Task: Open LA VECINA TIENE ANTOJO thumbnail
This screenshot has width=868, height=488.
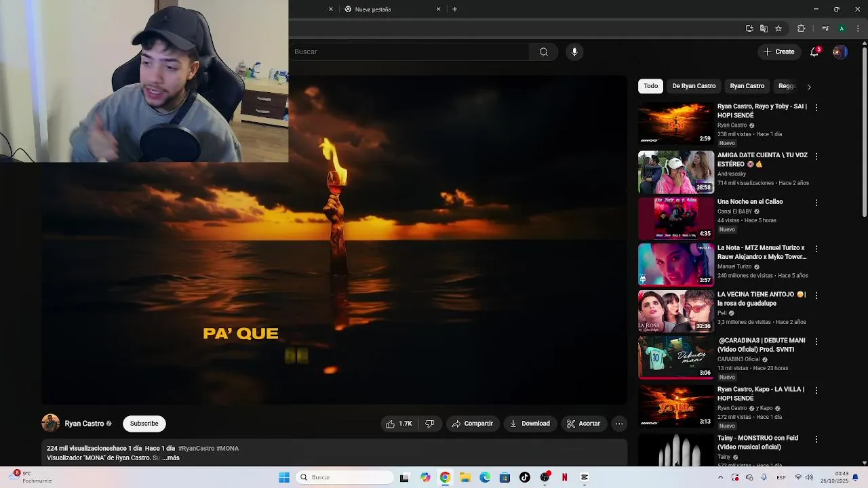Action: 675,311
